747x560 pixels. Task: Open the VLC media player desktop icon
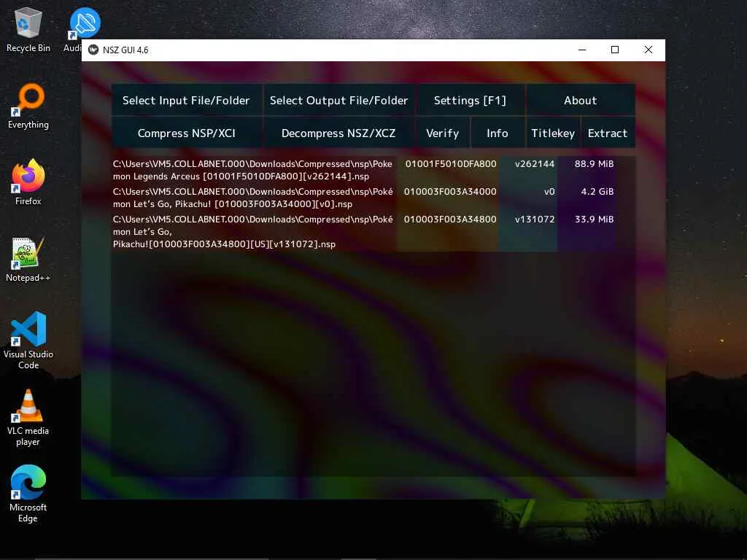tap(28, 418)
